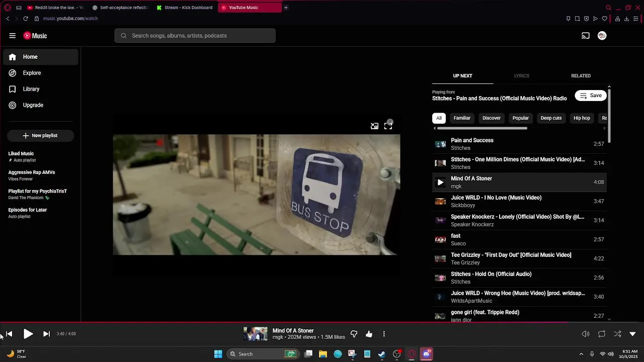Open Steam from the taskbar
Screen dimensions: 644x362
[382, 354]
